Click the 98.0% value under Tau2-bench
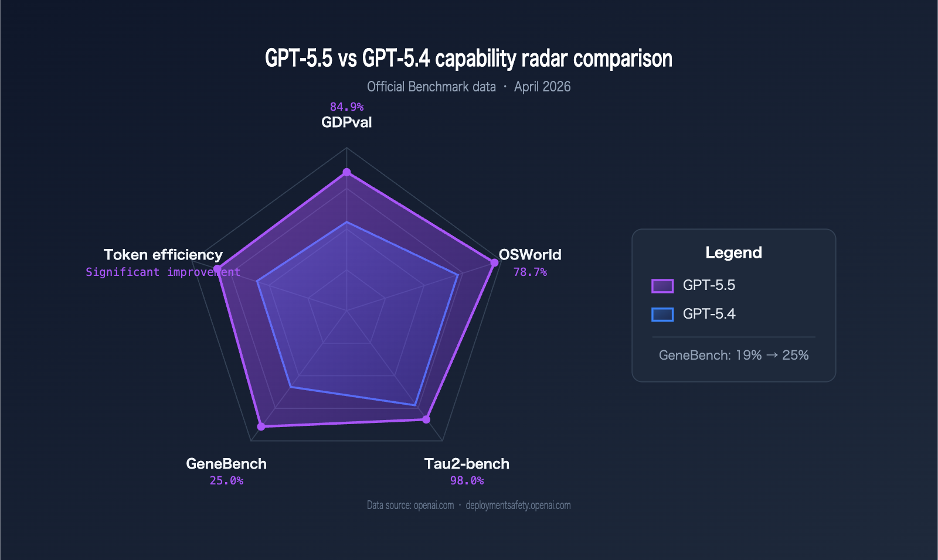The image size is (938, 560). pyautogui.click(x=467, y=481)
